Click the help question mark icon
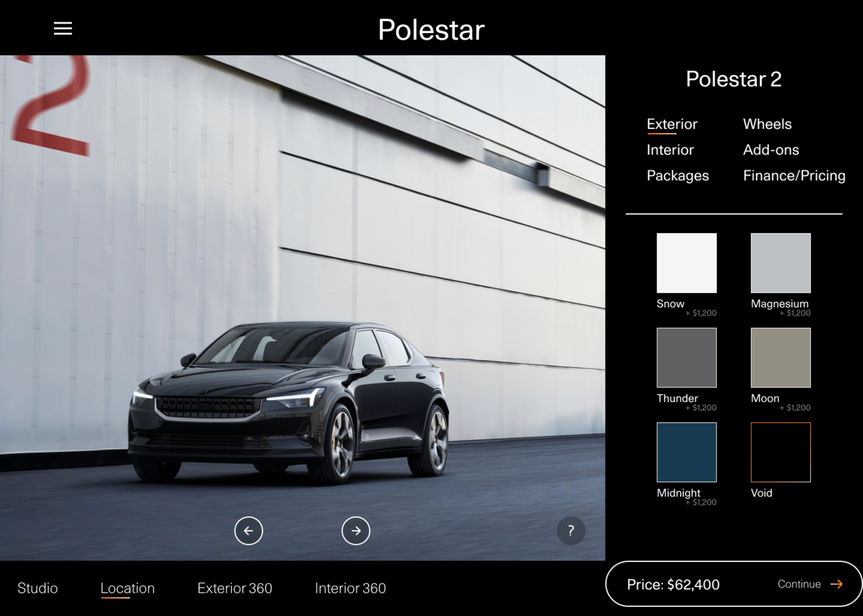This screenshot has width=863, height=616. tap(571, 530)
